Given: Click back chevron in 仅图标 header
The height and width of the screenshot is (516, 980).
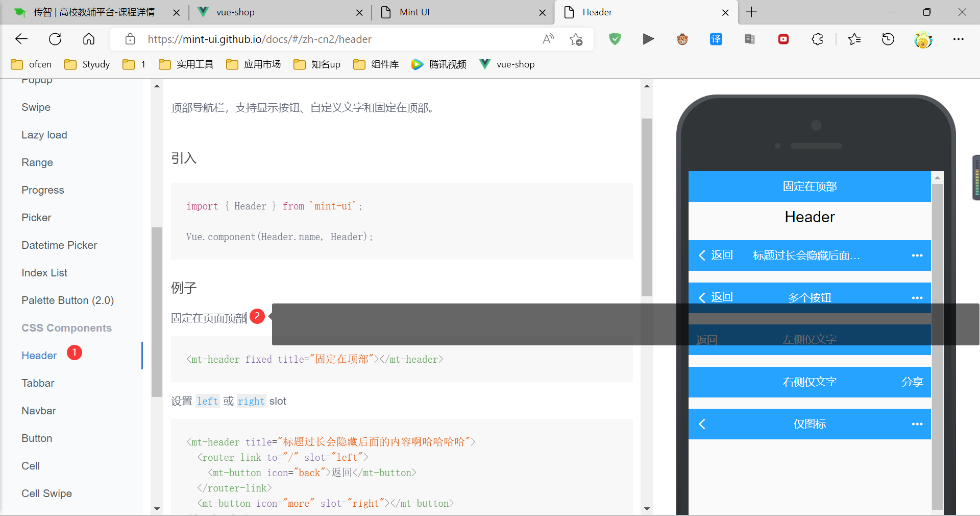Looking at the screenshot, I should pyautogui.click(x=702, y=424).
